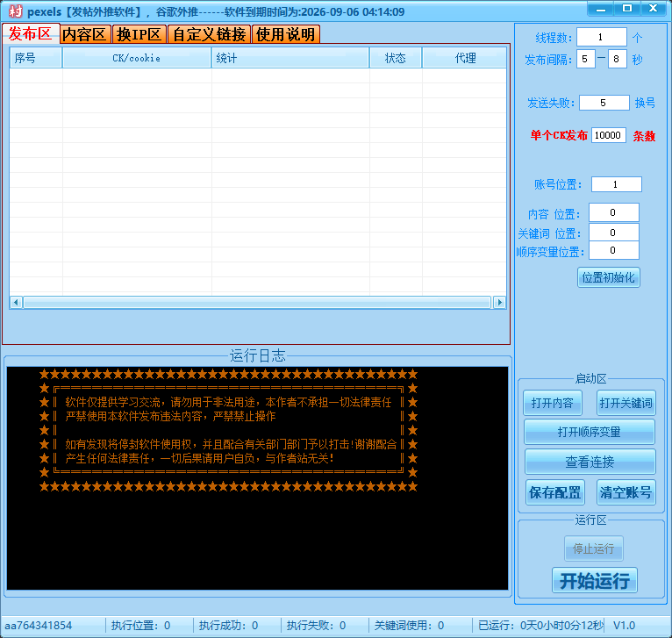The height and width of the screenshot is (638, 672).
Task: Click the 账号位置 input field
Action: [616, 184]
